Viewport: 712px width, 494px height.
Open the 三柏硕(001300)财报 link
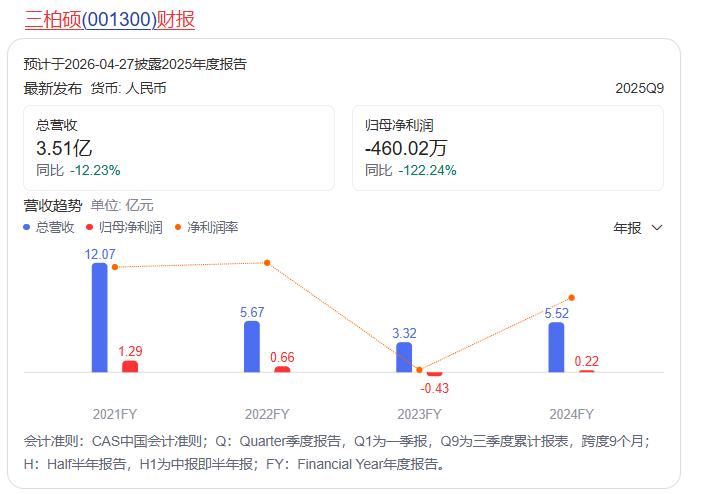(109, 20)
